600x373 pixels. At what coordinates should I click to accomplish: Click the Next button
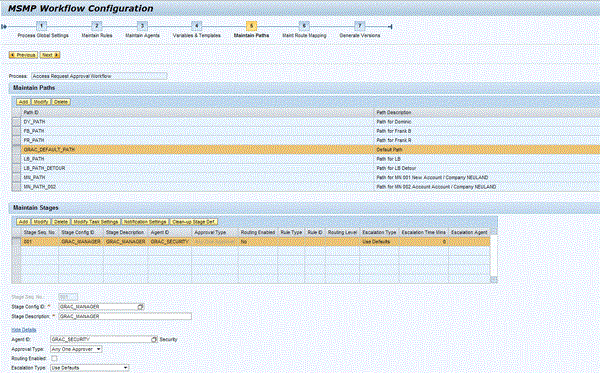click(x=50, y=55)
